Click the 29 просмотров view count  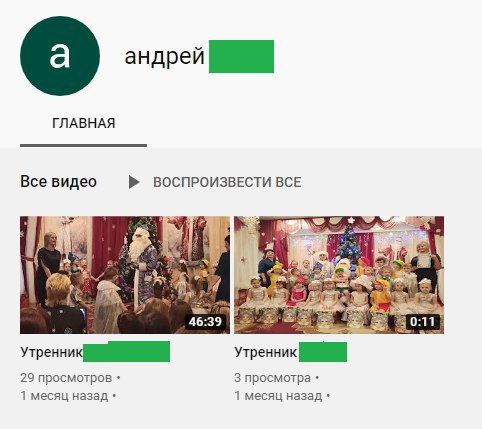click(x=66, y=378)
